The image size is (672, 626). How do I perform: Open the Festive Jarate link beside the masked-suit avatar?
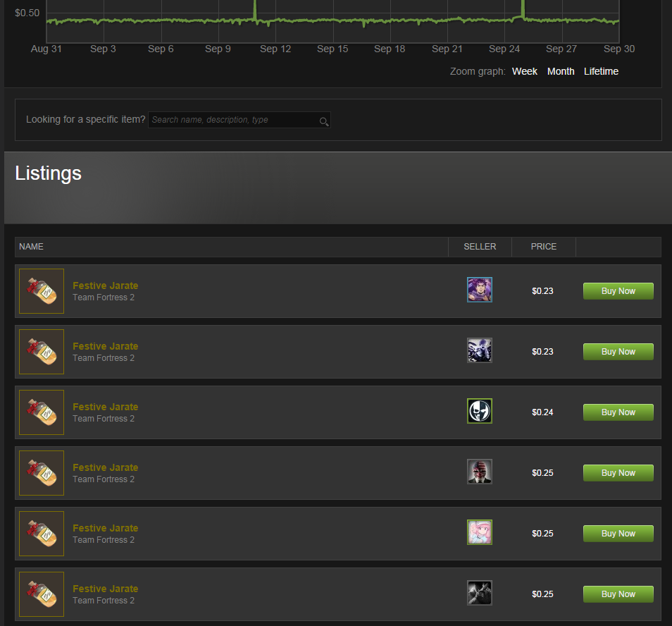point(106,467)
